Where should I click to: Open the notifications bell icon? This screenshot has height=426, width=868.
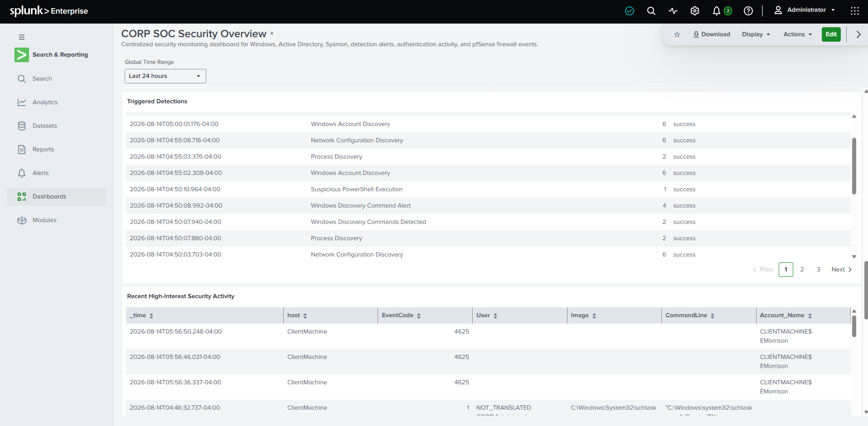(717, 11)
